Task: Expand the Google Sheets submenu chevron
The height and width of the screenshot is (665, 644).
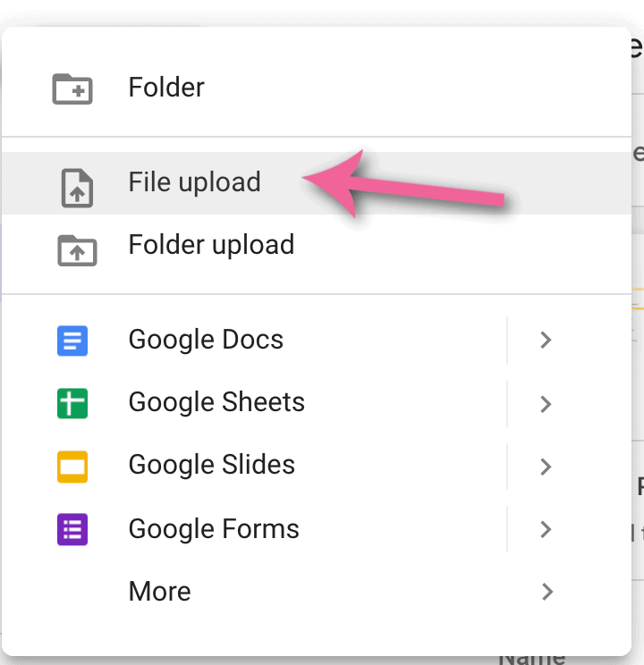Action: 546,404
